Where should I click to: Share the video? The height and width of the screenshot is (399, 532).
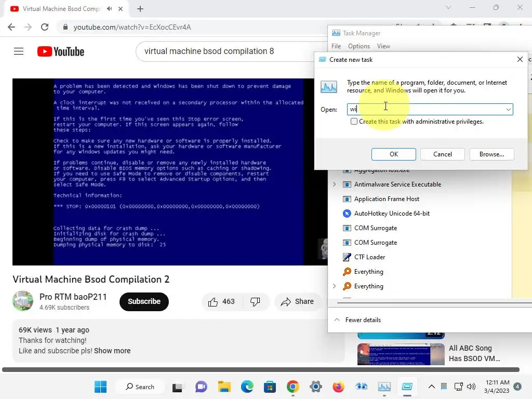coord(297,302)
